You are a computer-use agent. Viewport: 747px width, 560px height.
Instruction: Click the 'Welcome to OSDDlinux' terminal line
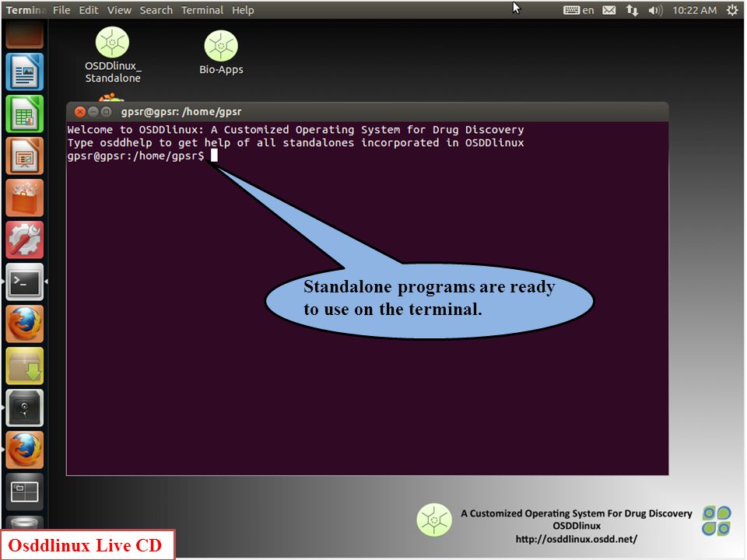coord(296,130)
